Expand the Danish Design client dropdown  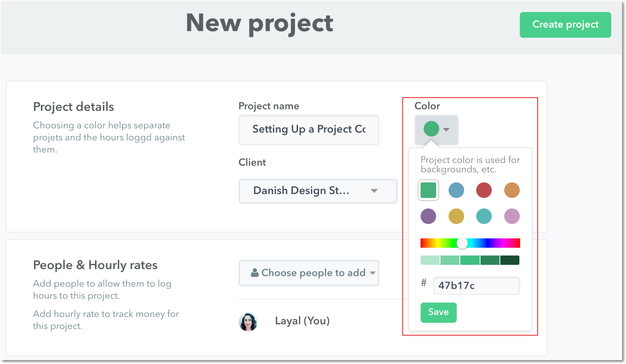pyautogui.click(x=318, y=191)
